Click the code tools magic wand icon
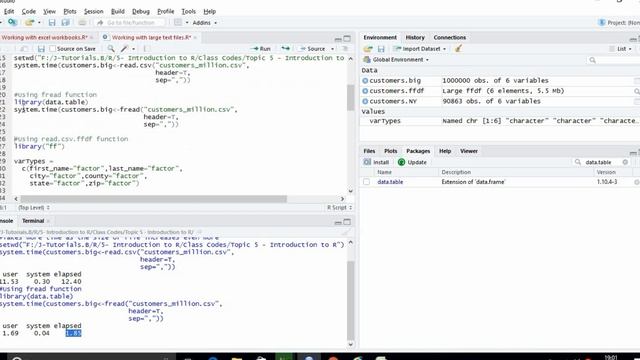 click(x=124, y=49)
